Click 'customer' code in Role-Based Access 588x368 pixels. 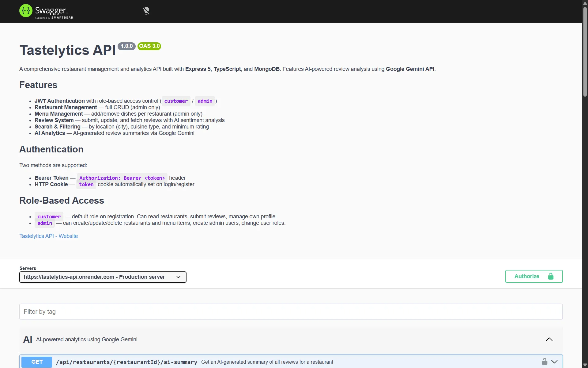(x=49, y=217)
